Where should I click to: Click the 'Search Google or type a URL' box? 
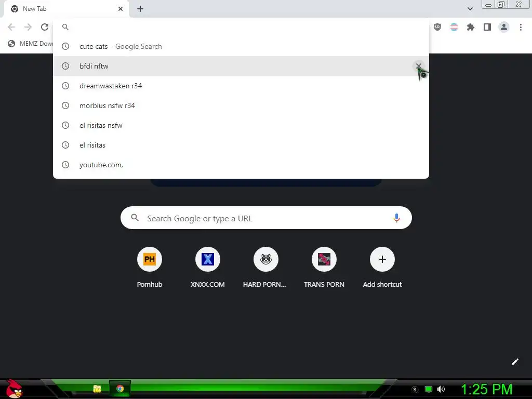point(266,218)
